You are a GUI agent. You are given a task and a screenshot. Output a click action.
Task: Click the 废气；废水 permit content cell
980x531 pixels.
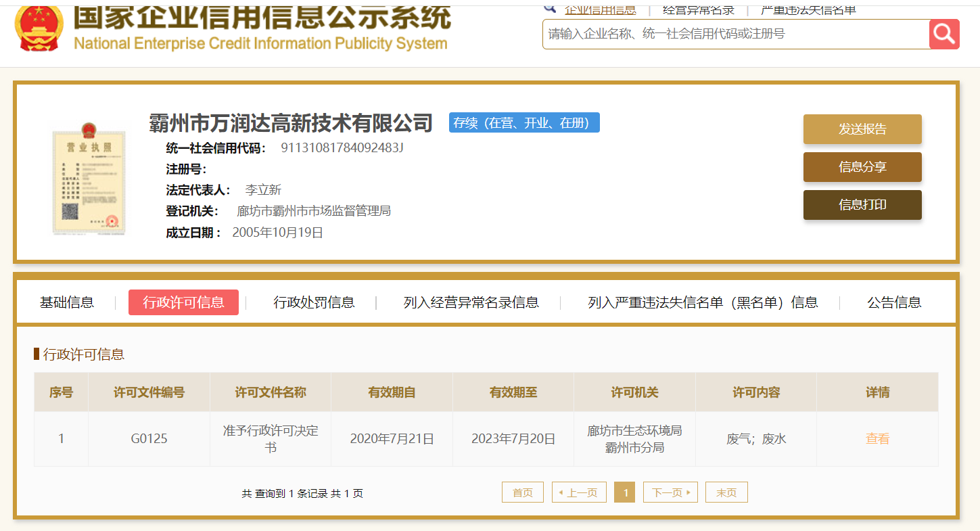point(756,438)
